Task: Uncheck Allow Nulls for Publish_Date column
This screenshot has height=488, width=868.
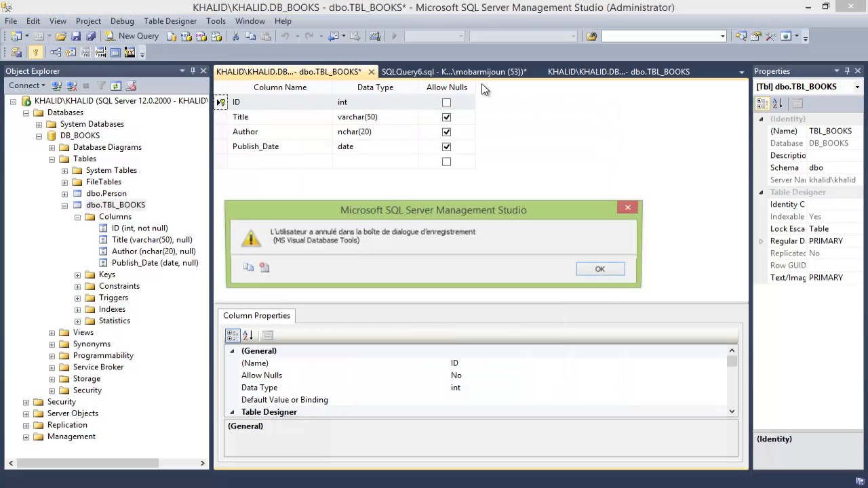Action: [x=446, y=147]
